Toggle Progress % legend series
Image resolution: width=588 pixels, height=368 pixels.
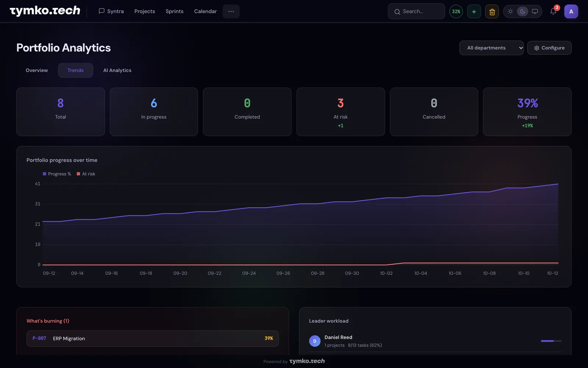tap(57, 174)
